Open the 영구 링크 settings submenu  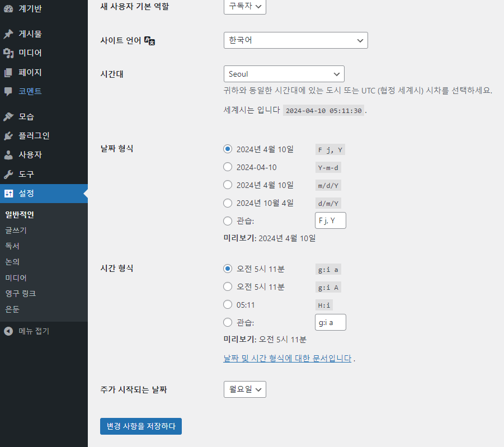(21, 293)
